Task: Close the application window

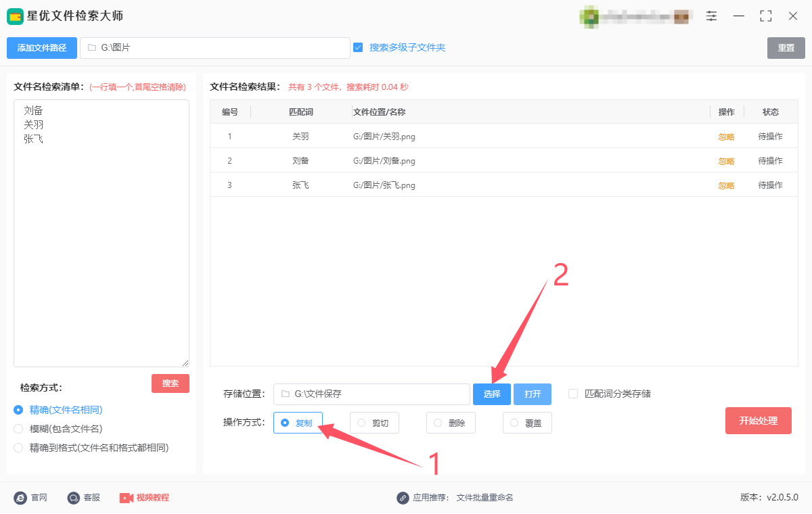Action: coord(793,16)
